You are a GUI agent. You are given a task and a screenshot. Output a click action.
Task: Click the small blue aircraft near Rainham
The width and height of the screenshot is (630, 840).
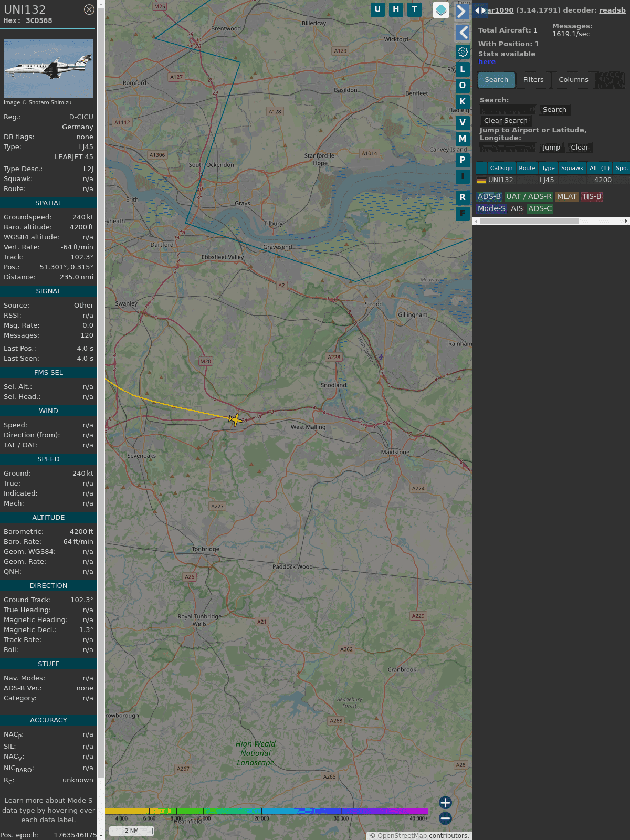pos(381,357)
